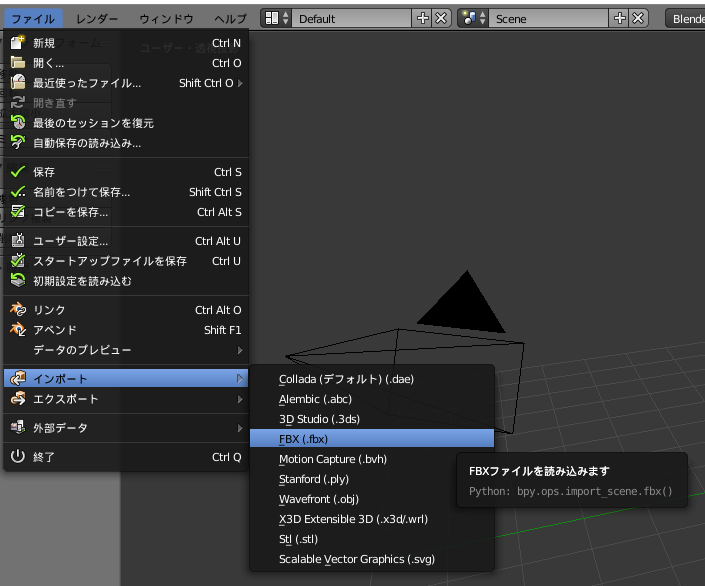
Task: Delete the Default screen layout with X button
Action: click(442, 18)
